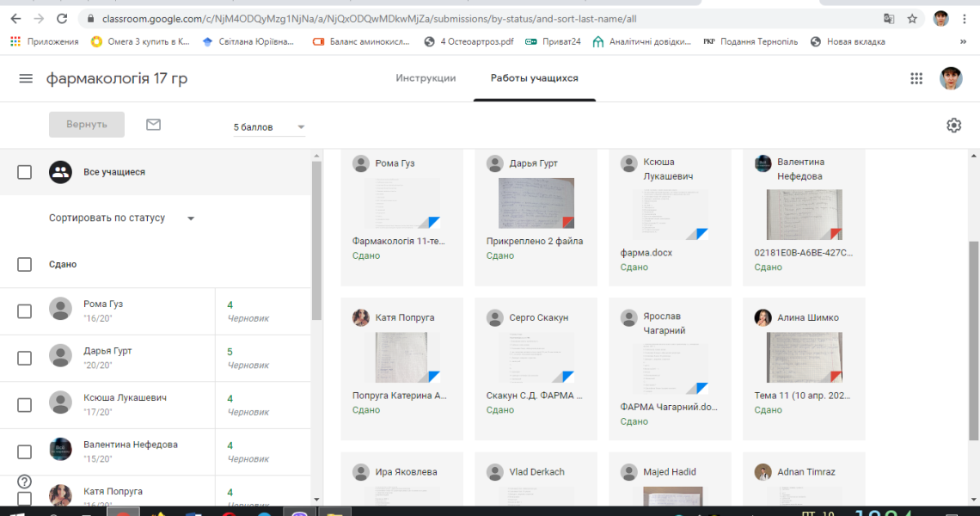980x516 pixels.
Task: Click the browser forward arrow
Action: click(39, 19)
